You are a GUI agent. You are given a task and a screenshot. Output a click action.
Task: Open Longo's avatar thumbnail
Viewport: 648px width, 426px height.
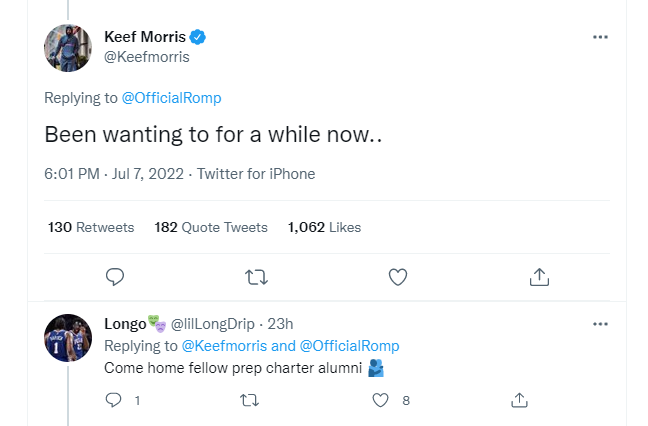(x=68, y=337)
